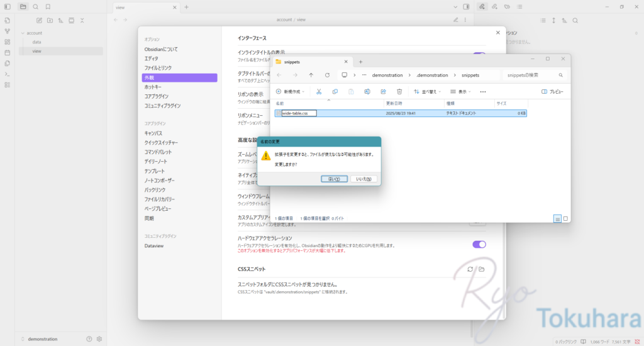Click the cut scissors icon in Explorer toolbar

(x=319, y=91)
